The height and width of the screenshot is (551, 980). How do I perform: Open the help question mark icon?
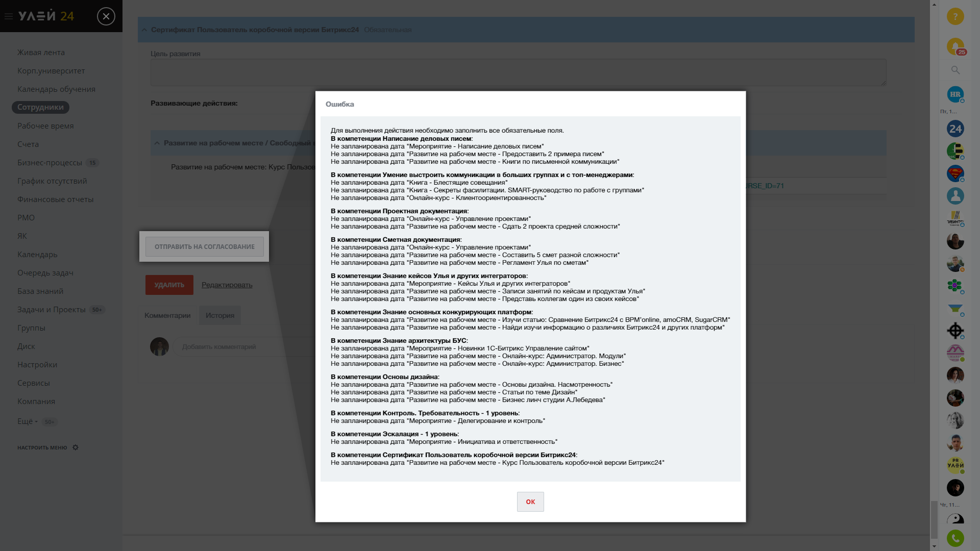click(x=955, y=16)
